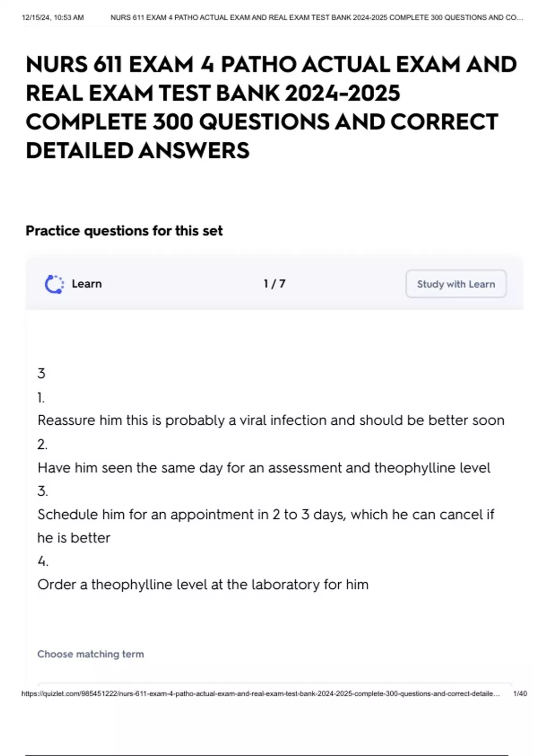Image resolution: width=534 pixels, height=756 pixels.
Task: Click the 1 / 7 question progress counter
Action: (x=274, y=284)
